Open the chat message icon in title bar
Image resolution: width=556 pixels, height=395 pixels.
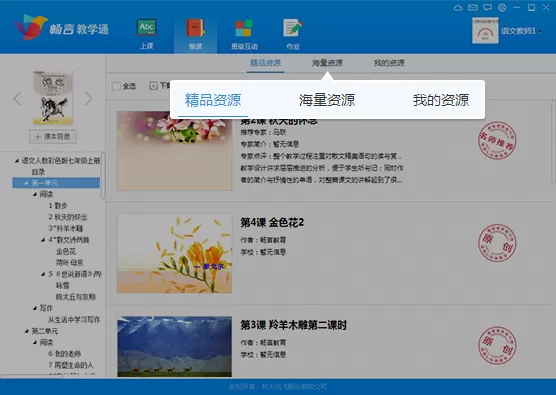[488, 7]
